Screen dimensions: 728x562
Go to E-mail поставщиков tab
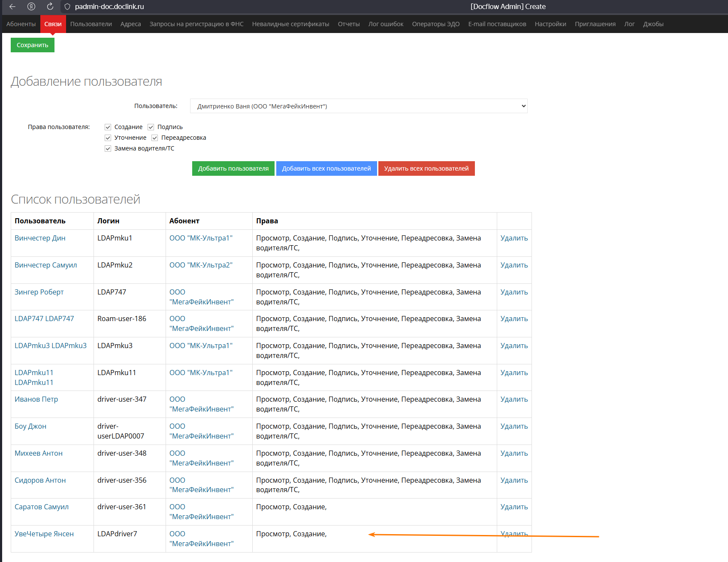pyautogui.click(x=497, y=24)
